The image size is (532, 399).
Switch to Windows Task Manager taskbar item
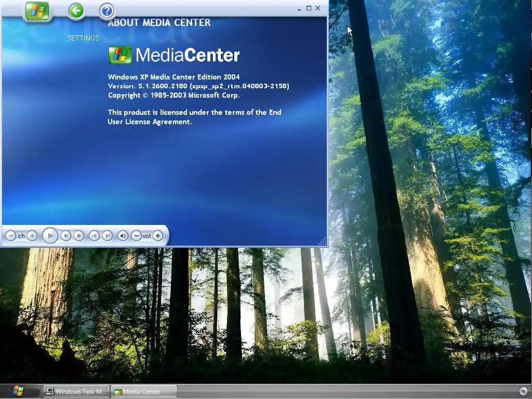(x=77, y=392)
